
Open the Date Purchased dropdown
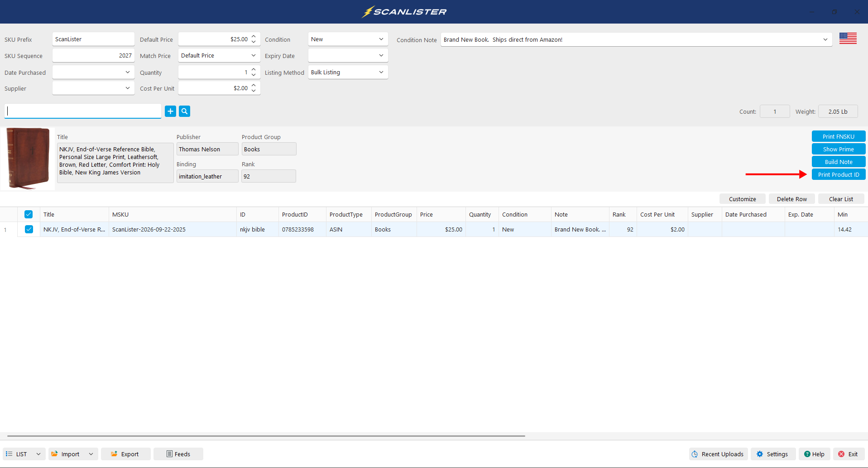pyautogui.click(x=93, y=72)
